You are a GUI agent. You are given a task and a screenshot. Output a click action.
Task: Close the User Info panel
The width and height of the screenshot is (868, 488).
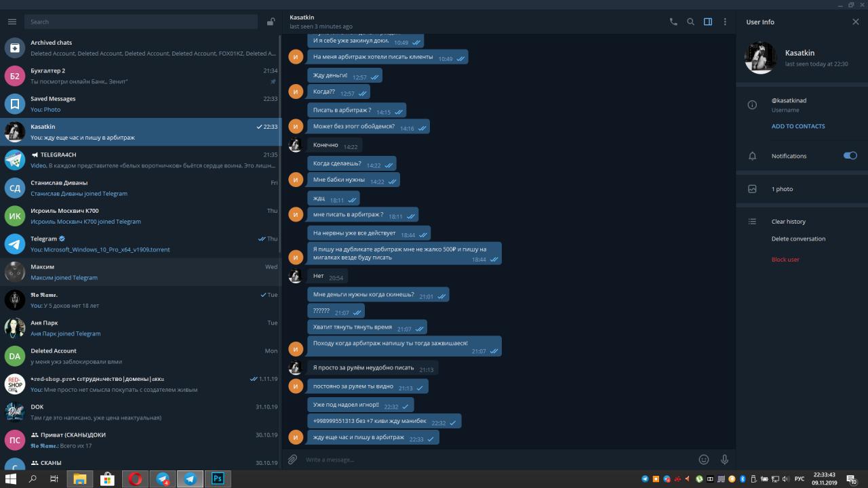pos(856,22)
